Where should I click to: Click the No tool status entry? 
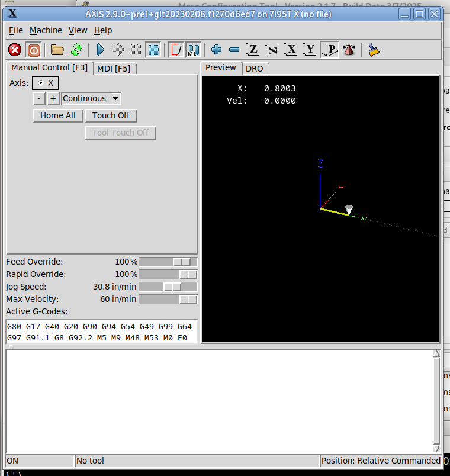[197, 461]
